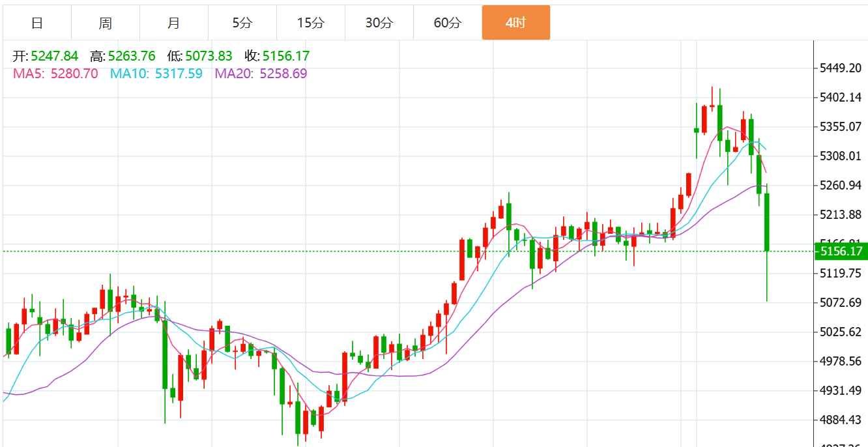Image resolution: width=868 pixels, height=447 pixels.
Task: Click the 5308.01 price axis label
Action: coord(841,156)
